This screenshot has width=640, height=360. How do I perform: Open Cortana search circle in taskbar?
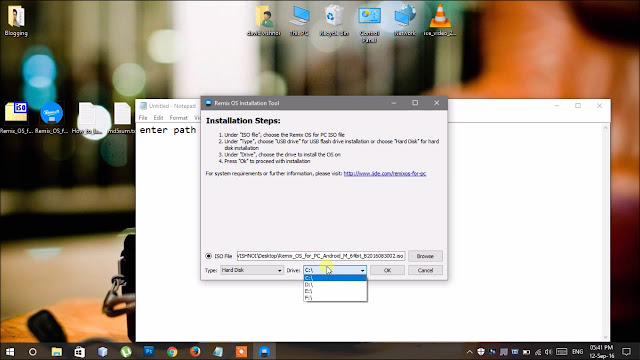point(33,351)
